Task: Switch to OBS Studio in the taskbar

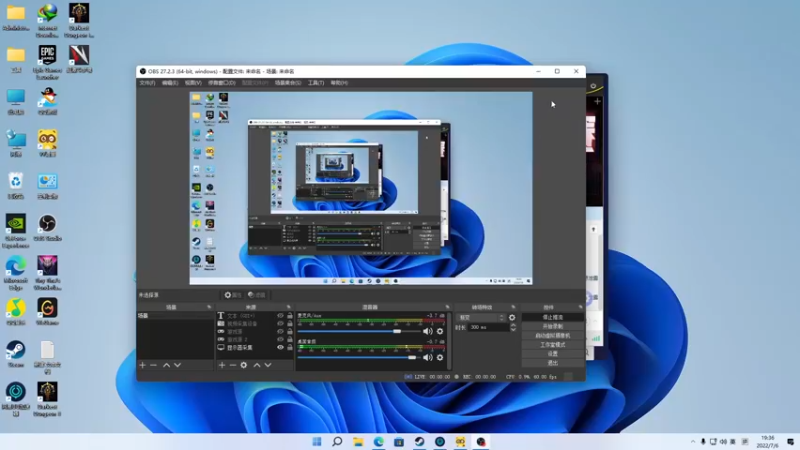Action: point(481,441)
